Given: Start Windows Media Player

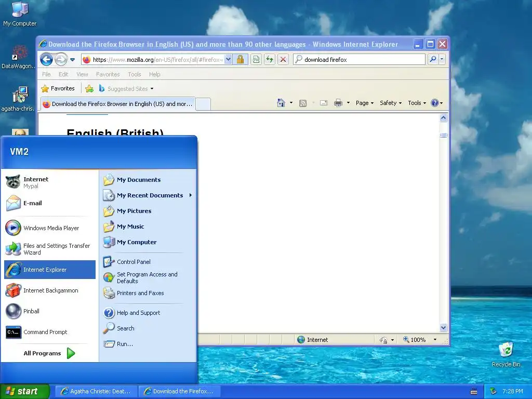Looking at the screenshot, I should (49, 228).
